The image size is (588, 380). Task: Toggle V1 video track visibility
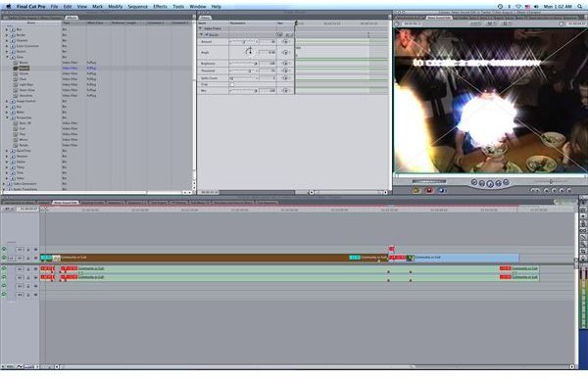(x=4, y=258)
